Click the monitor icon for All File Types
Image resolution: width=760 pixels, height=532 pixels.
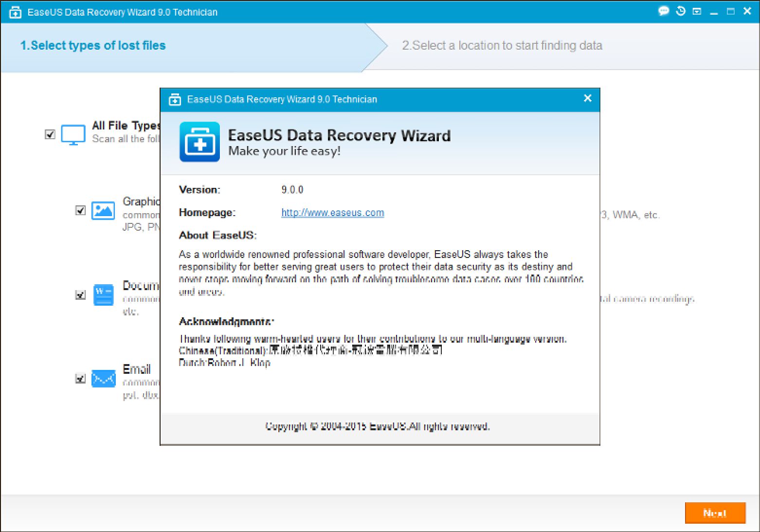(73, 135)
